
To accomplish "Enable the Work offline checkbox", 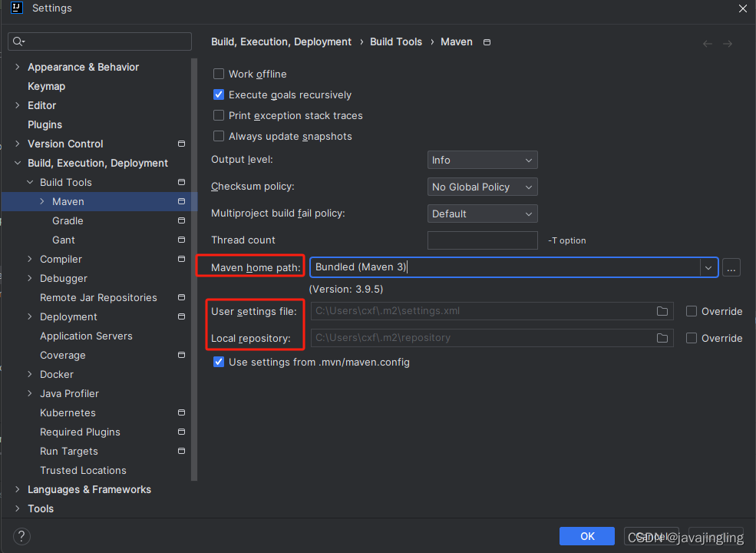I will (219, 74).
